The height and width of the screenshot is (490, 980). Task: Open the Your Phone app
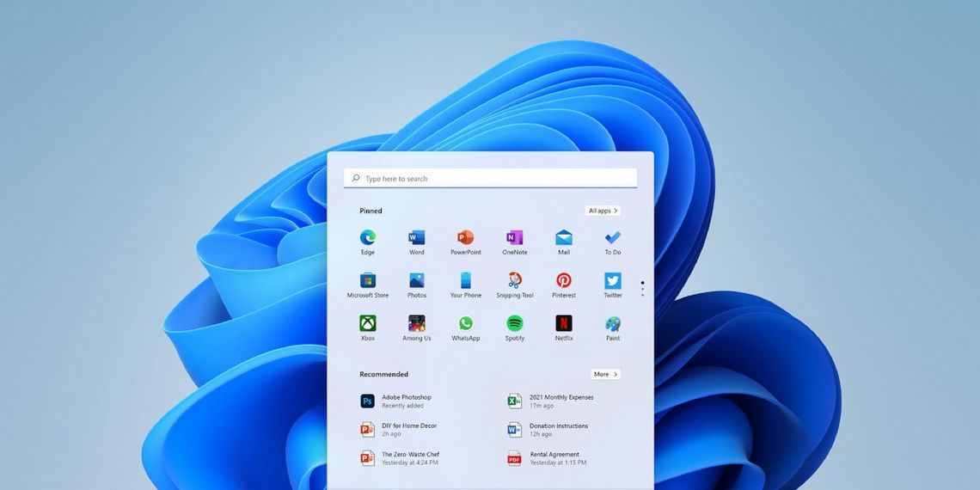(466, 285)
